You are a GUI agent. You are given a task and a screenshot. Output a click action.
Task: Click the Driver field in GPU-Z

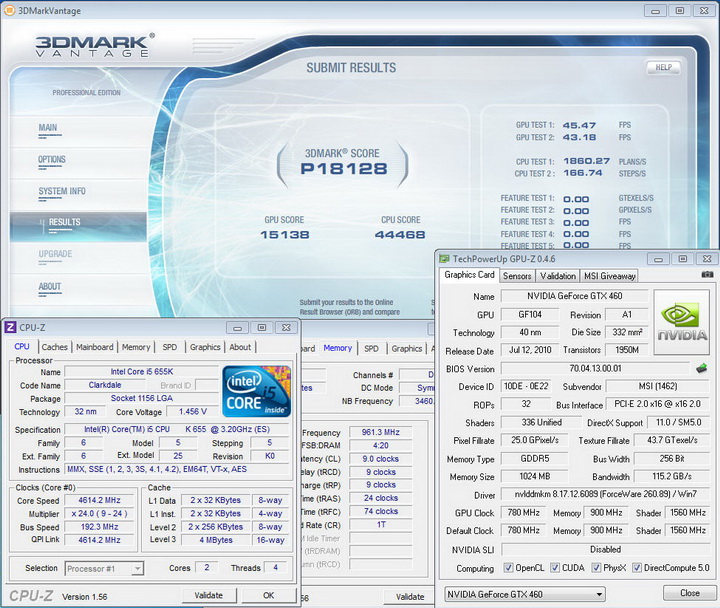click(x=606, y=494)
